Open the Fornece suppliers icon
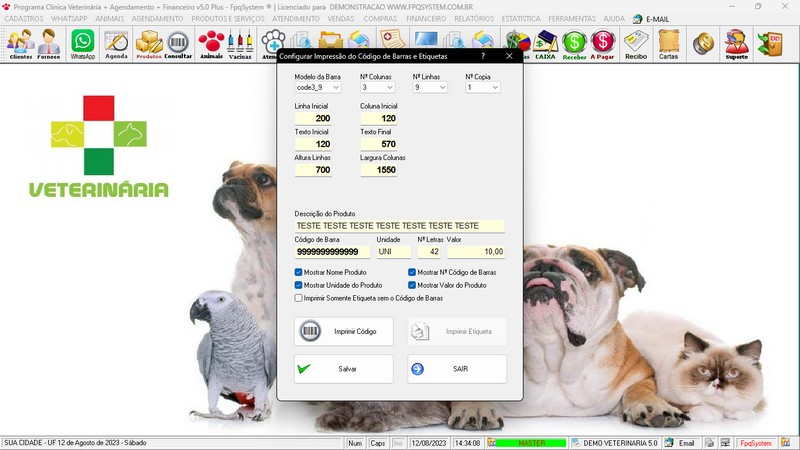The image size is (800, 450). [x=49, y=44]
